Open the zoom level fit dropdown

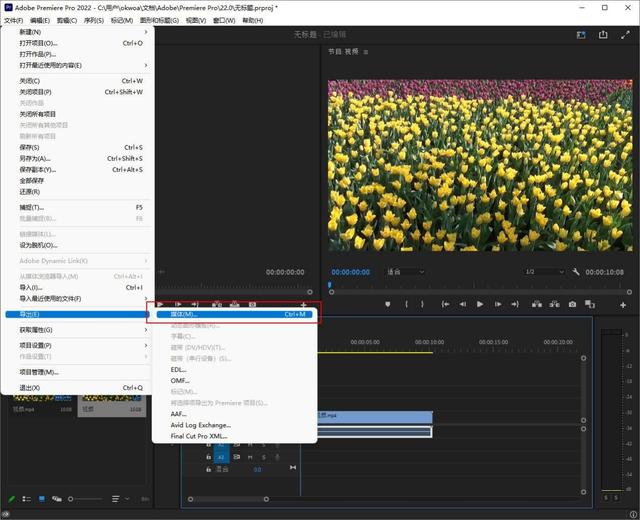[x=405, y=272]
